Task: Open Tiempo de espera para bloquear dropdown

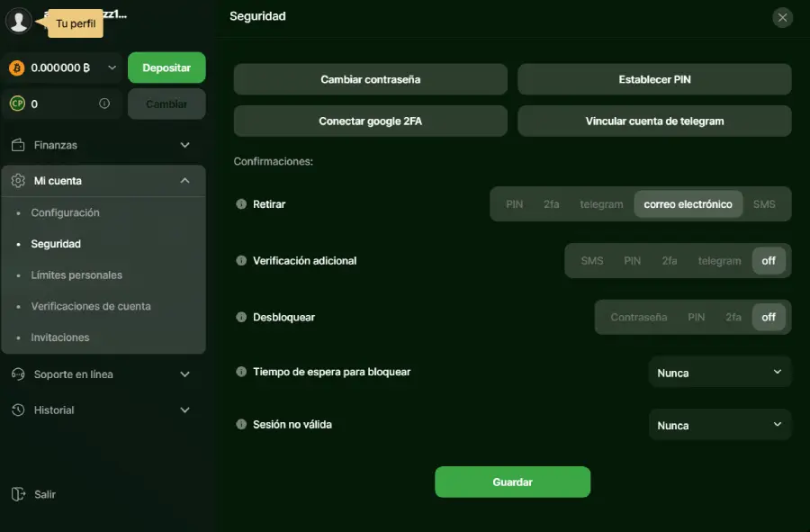Action: [x=720, y=372]
